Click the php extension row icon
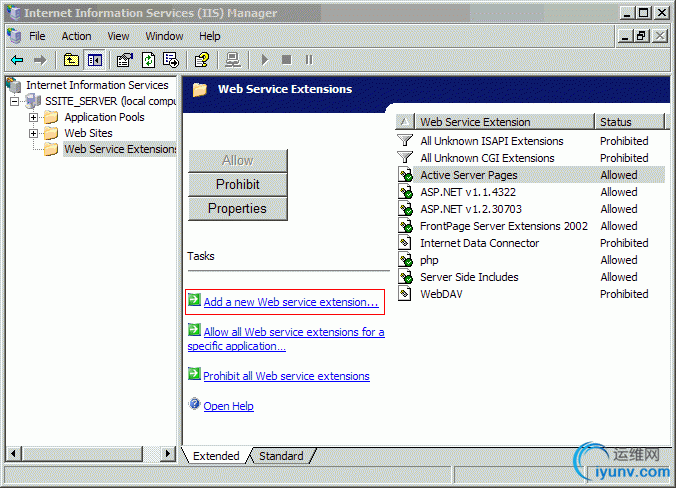The image size is (676, 488). coord(405,260)
